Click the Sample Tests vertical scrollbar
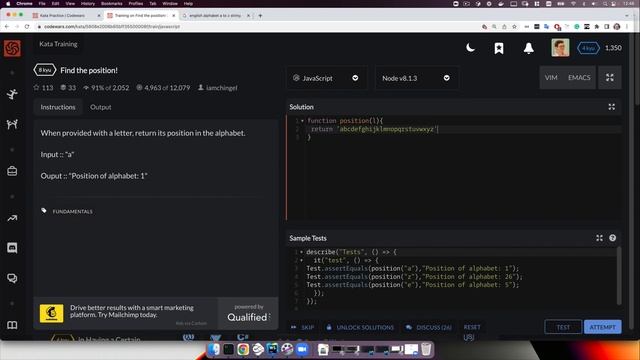Viewport: 640px width, 360px height. pyautogui.click(x=619, y=276)
